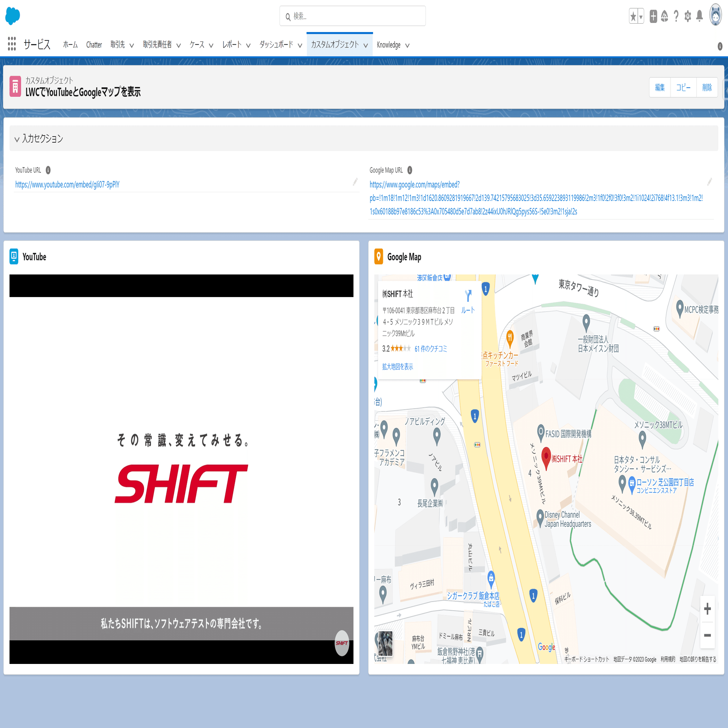Click the 一般財団法人 日本メイスン財団 pin
Image resolution: width=728 pixels, height=728 pixels.
pos(586,323)
